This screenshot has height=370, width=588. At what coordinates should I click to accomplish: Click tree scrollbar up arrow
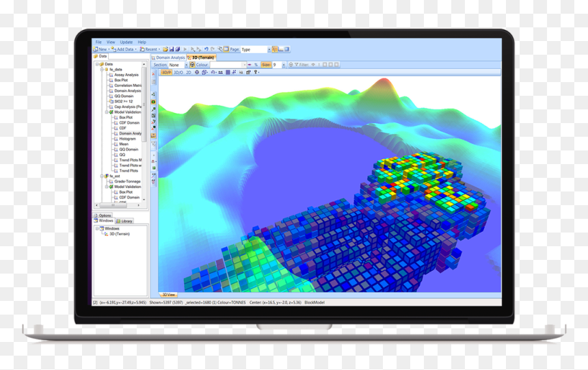144,64
